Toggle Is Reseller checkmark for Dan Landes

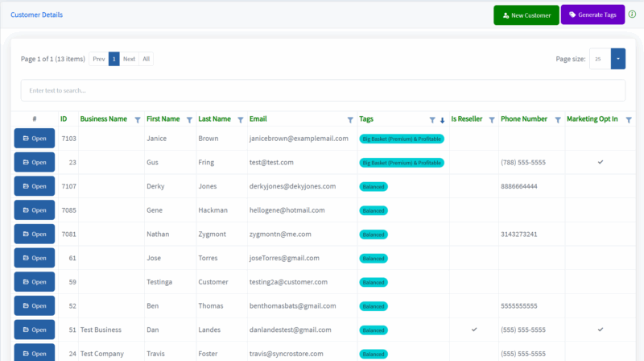474,330
